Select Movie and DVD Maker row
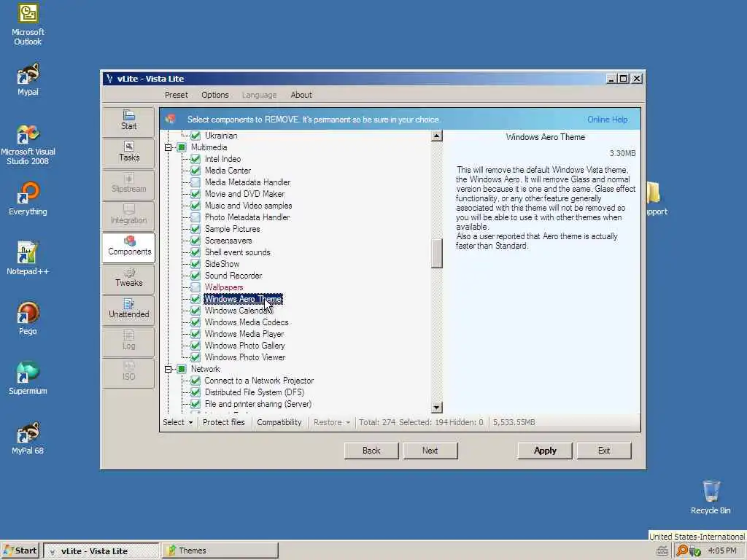The image size is (747, 560). 244,194
